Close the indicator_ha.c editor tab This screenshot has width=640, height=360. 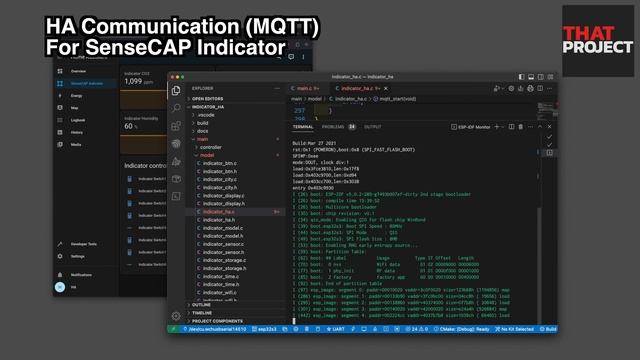click(x=386, y=88)
